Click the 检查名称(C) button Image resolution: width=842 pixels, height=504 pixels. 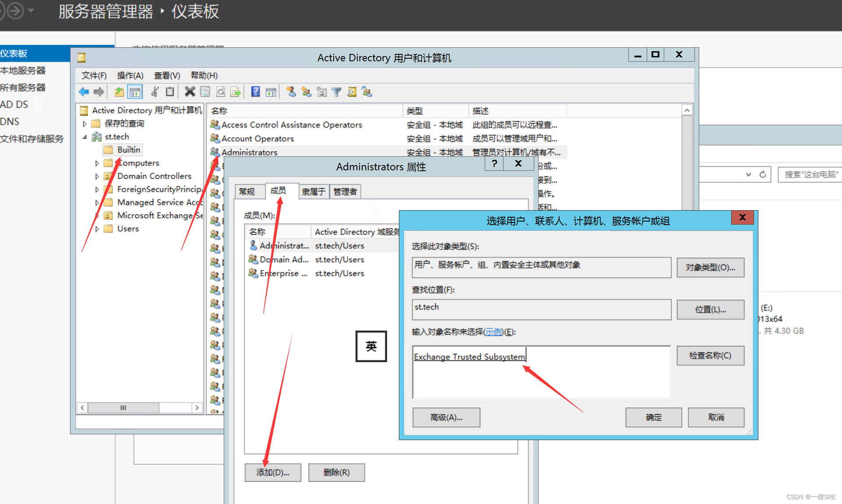pos(710,356)
